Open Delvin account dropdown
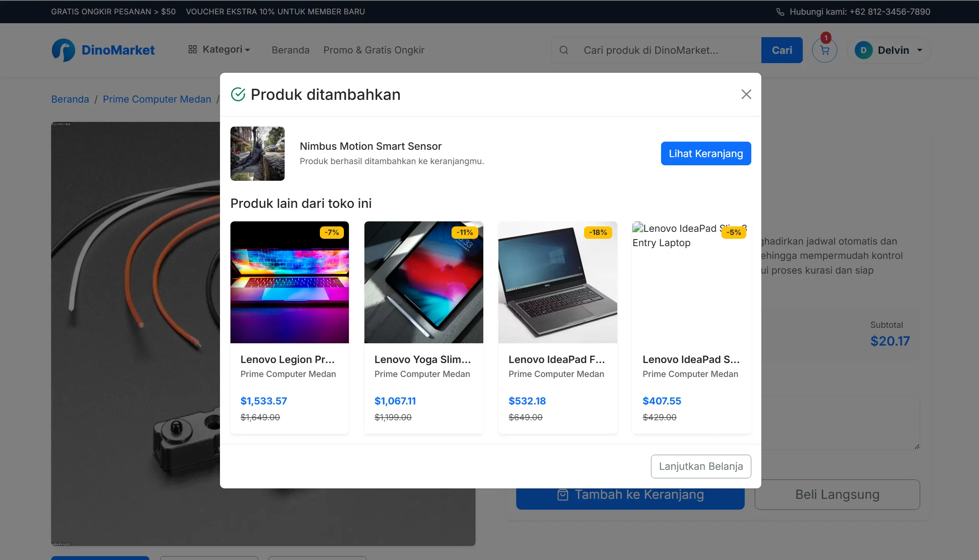Image resolution: width=979 pixels, height=560 pixels. click(888, 50)
